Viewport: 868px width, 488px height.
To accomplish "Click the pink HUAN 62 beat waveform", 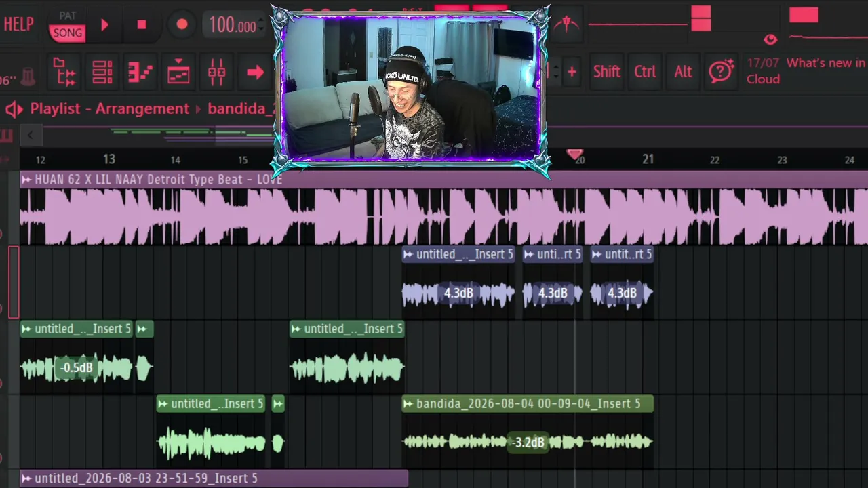I will click(443, 217).
